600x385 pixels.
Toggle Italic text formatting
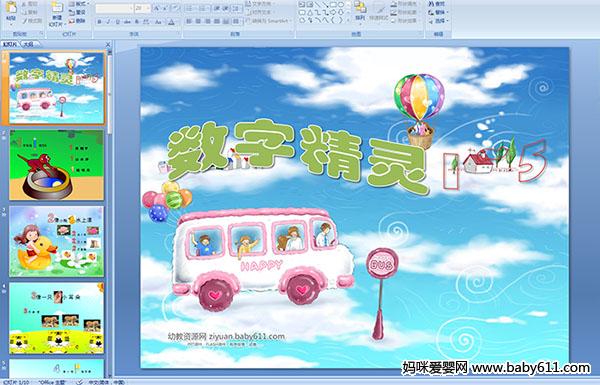tap(108, 22)
